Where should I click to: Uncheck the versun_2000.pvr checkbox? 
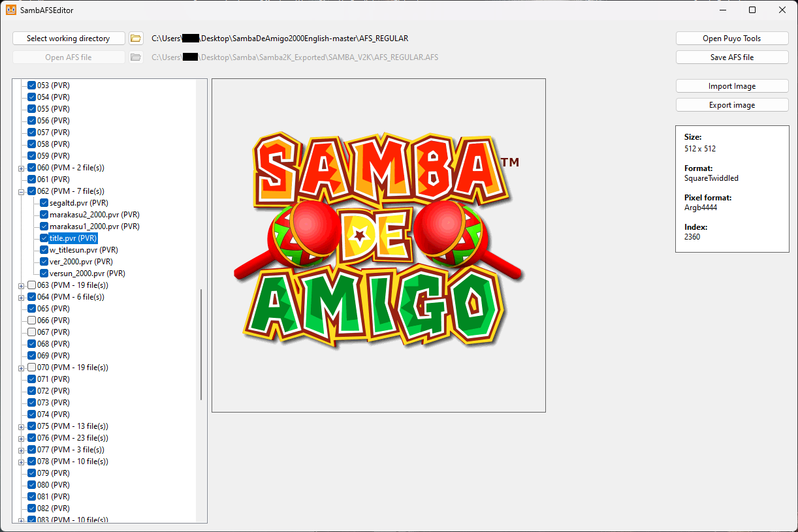[x=44, y=274]
